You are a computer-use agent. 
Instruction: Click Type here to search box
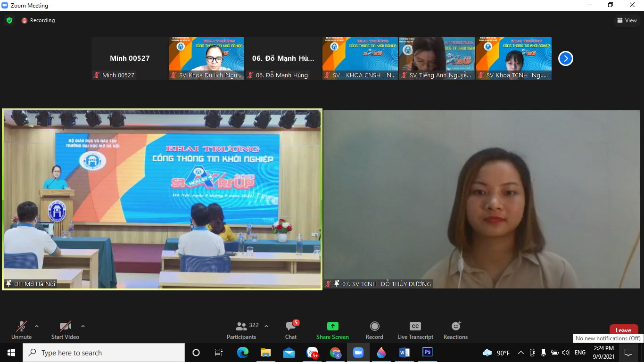point(104,353)
